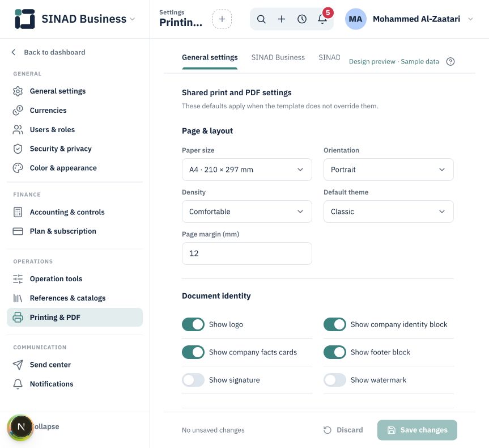Turn off Show company identity block
This screenshot has height=448, width=489.
(x=335, y=324)
